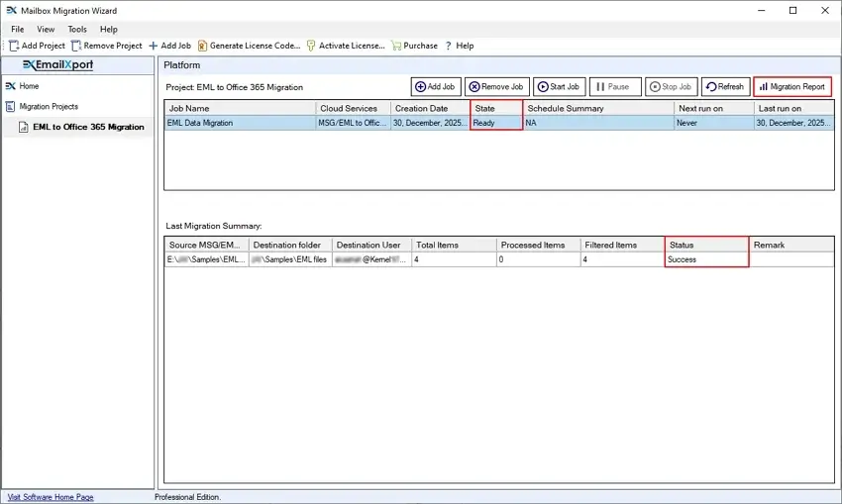Click the Add Job button in the Platform panel
The image size is (842, 504).
pos(436,86)
